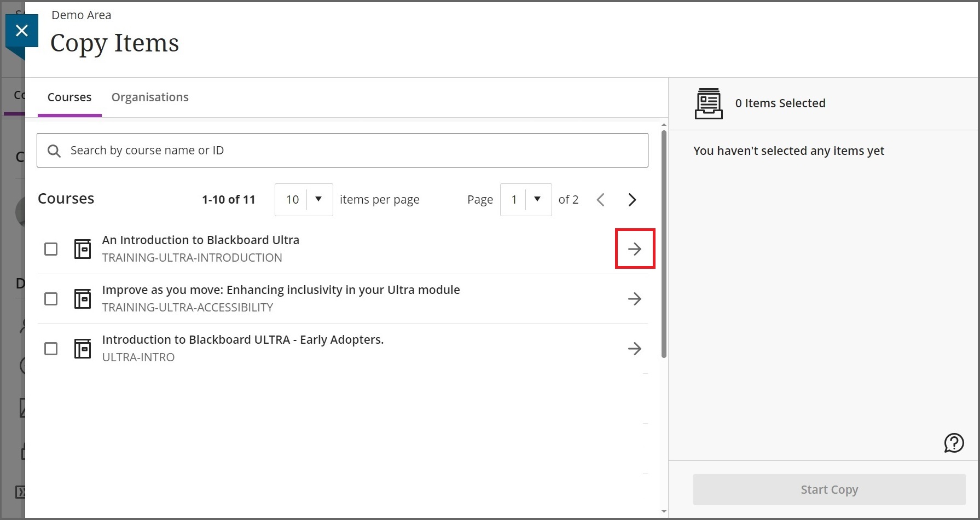Select Improve as you move course checkbox
This screenshot has width=980, height=520.
point(51,299)
